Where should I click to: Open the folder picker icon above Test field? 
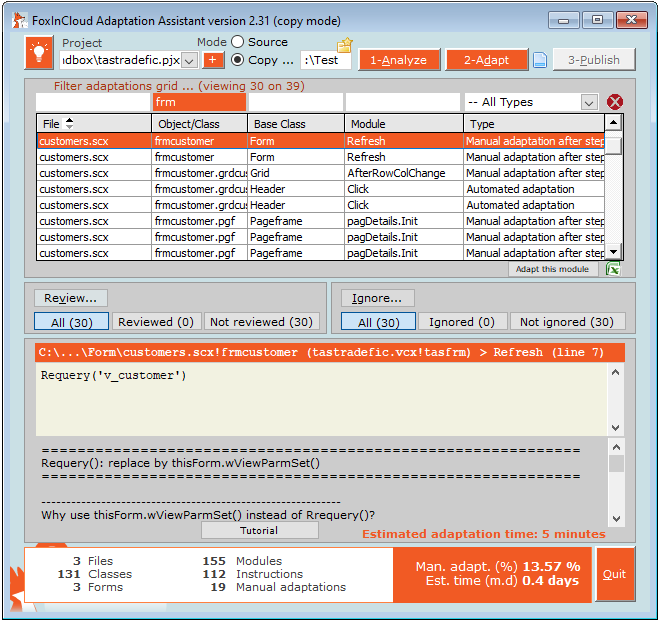345,45
